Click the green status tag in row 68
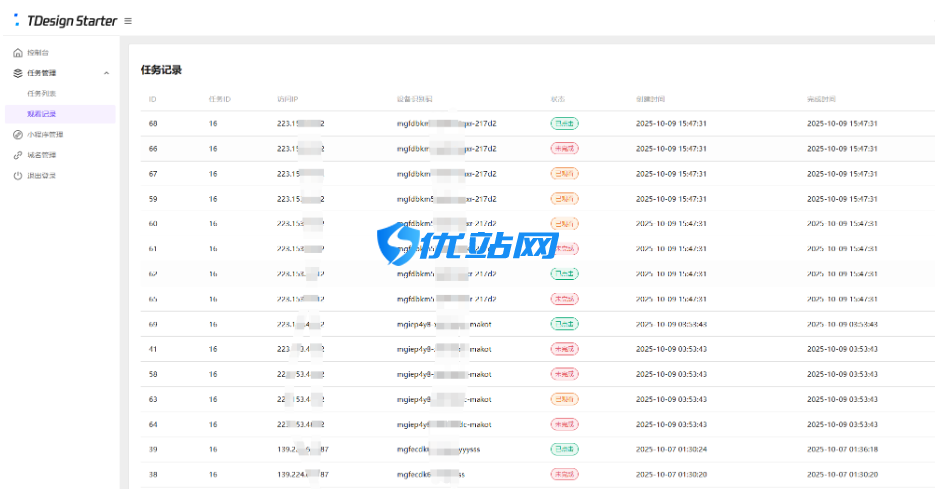 564,123
